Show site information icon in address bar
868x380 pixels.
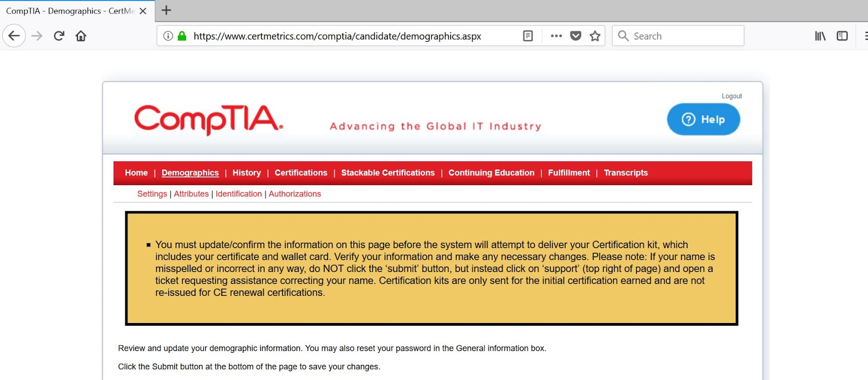coord(168,36)
